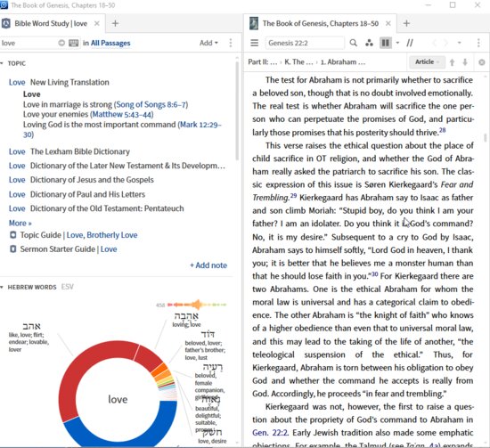
Task: Open history dropdown arrow in Genesis panel
Action: click(x=460, y=43)
